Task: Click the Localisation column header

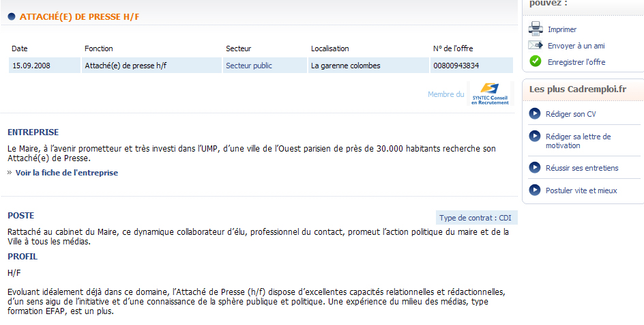Action: (x=330, y=48)
